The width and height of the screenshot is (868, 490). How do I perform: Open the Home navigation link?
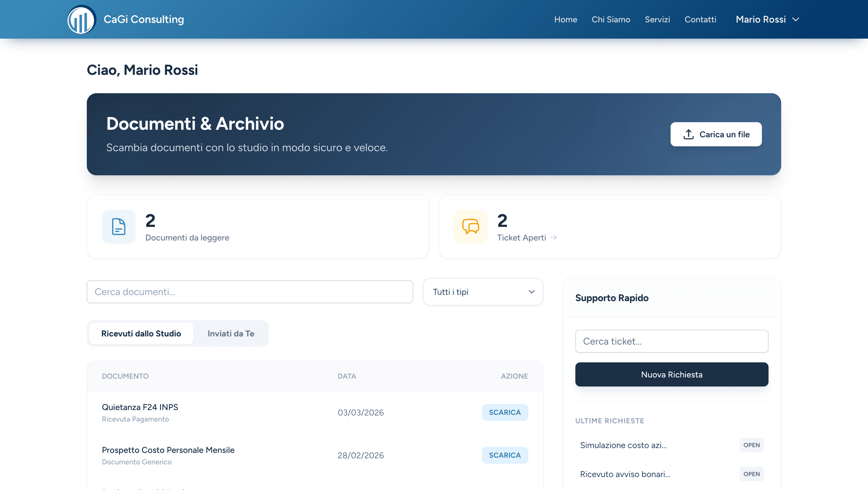pyautogui.click(x=565, y=20)
